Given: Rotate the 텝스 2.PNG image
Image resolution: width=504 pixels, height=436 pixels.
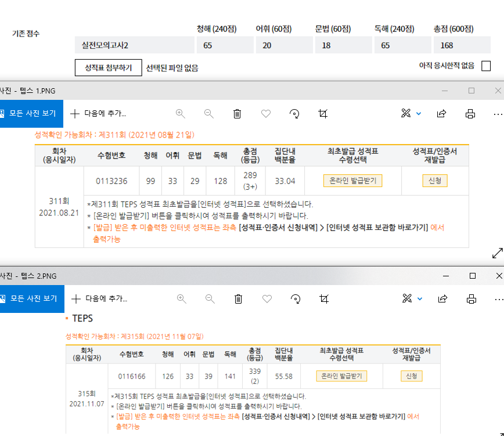Looking at the screenshot, I should pos(296,299).
